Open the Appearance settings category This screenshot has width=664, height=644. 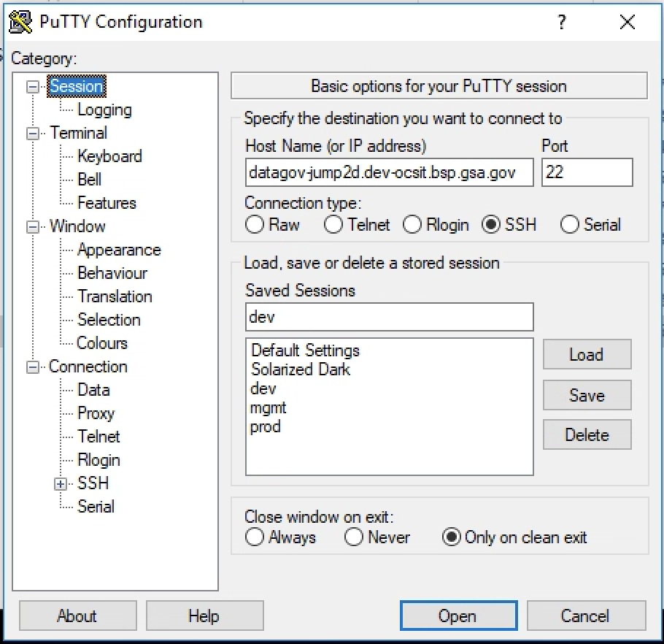(x=119, y=250)
